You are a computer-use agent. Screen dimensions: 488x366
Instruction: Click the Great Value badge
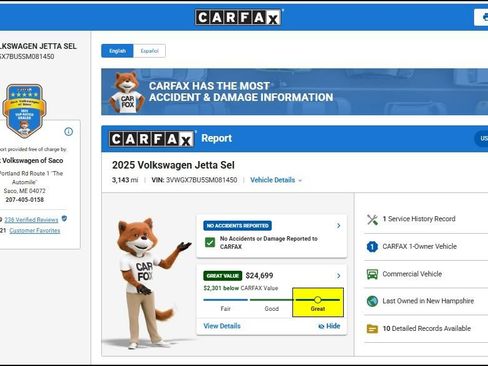click(x=222, y=276)
